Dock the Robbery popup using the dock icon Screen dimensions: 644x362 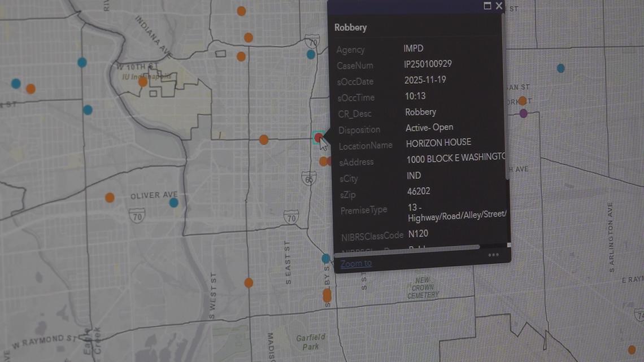(487, 6)
